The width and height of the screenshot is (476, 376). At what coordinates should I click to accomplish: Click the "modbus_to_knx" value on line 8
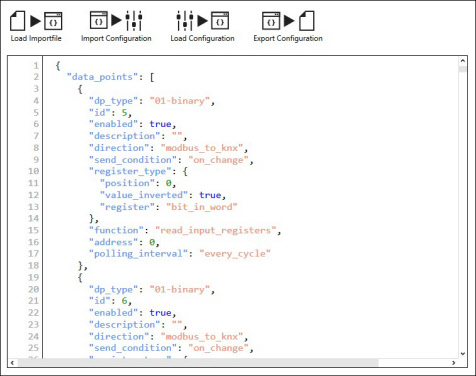pyautogui.click(x=202, y=148)
